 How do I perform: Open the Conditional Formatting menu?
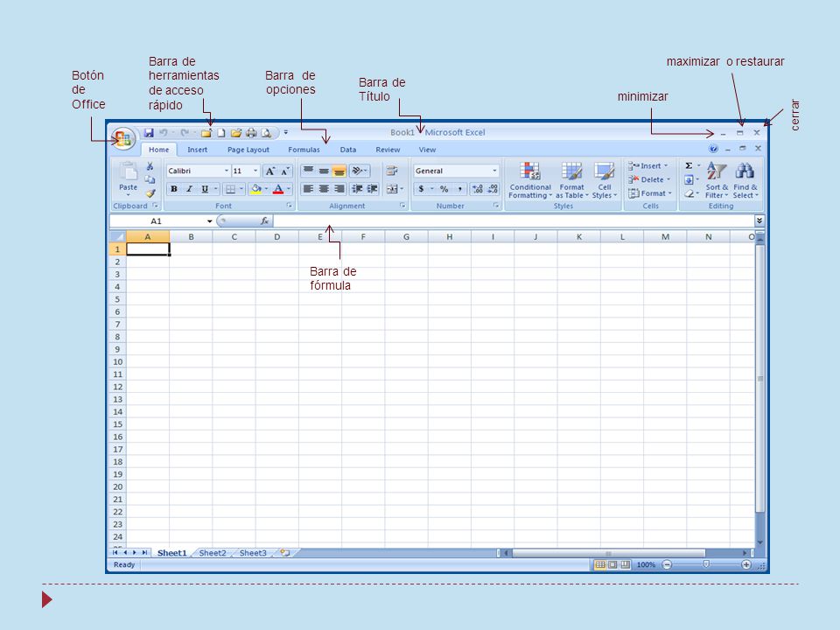(530, 180)
